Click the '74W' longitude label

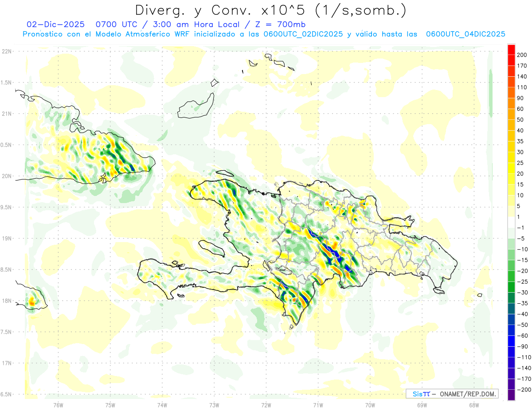coord(162,405)
